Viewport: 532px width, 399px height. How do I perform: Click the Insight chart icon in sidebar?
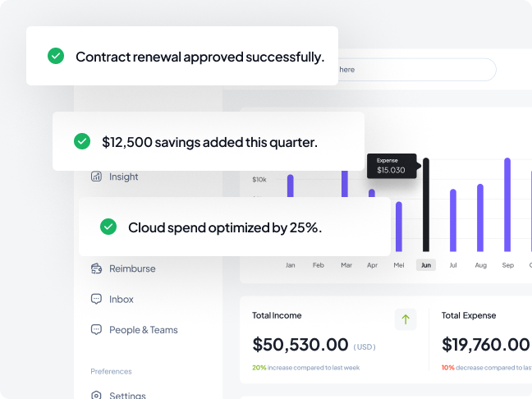tap(96, 177)
